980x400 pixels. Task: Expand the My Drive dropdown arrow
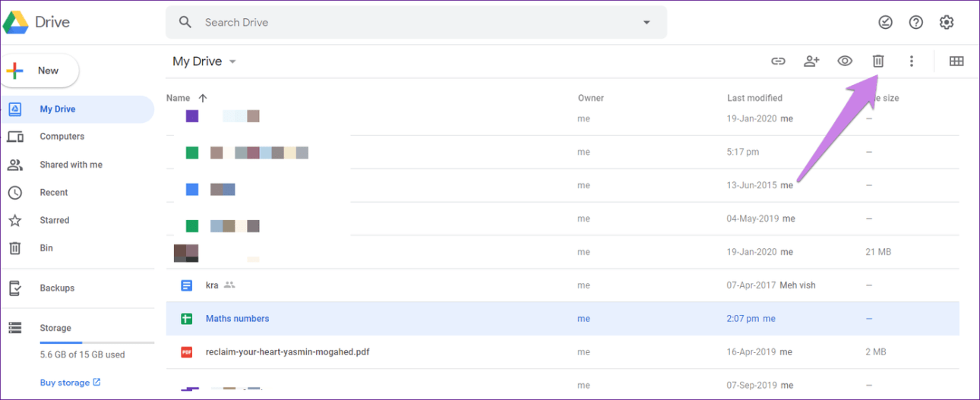[x=232, y=62]
